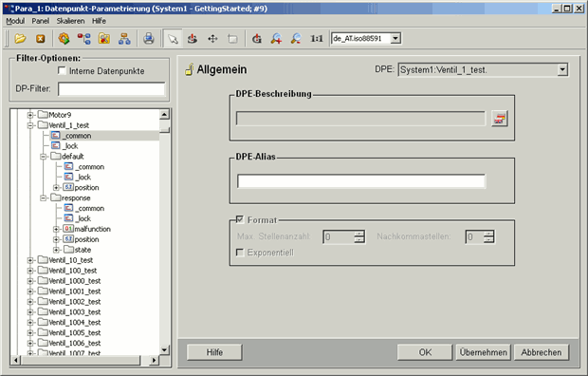Collapse the response folder node
This screenshot has width=588, height=376.
click(x=44, y=197)
